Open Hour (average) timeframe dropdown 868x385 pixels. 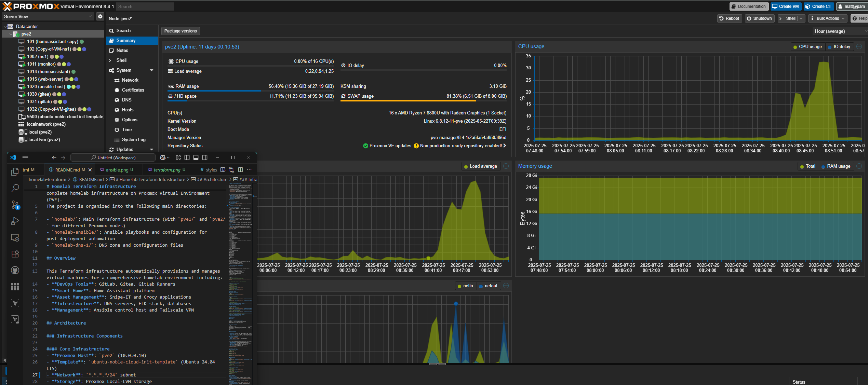(x=840, y=31)
